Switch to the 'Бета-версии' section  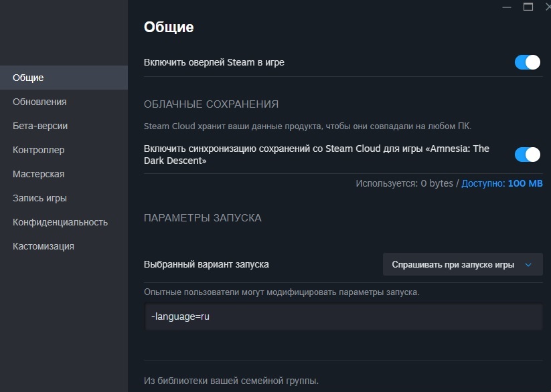pyautogui.click(x=40, y=126)
